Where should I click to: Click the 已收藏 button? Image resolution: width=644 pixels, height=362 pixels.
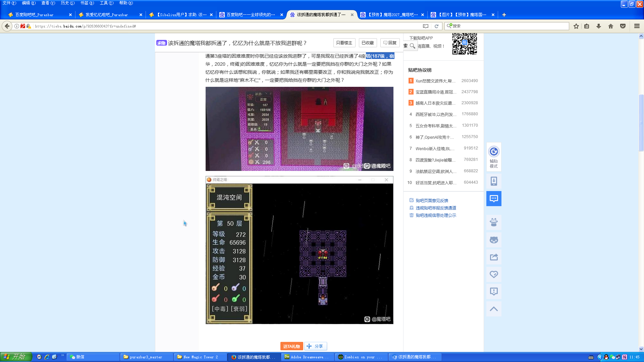coord(368,43)
